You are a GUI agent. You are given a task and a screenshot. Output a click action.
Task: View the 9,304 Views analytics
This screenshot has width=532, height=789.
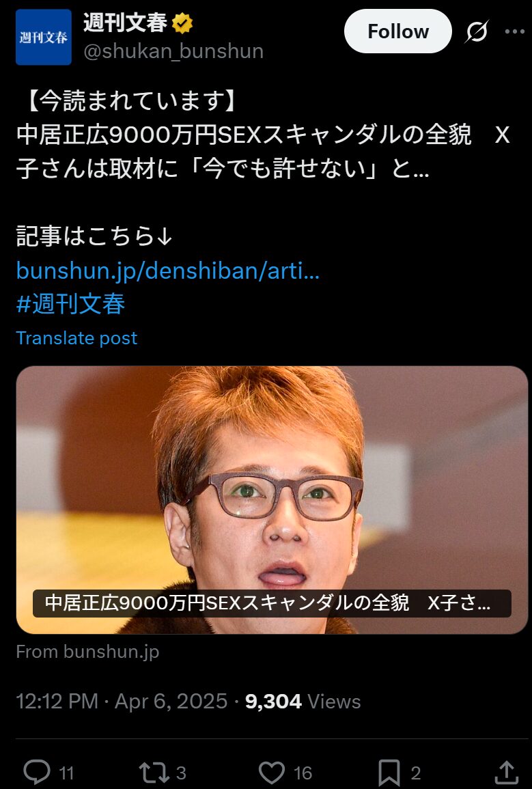(303, 702)
